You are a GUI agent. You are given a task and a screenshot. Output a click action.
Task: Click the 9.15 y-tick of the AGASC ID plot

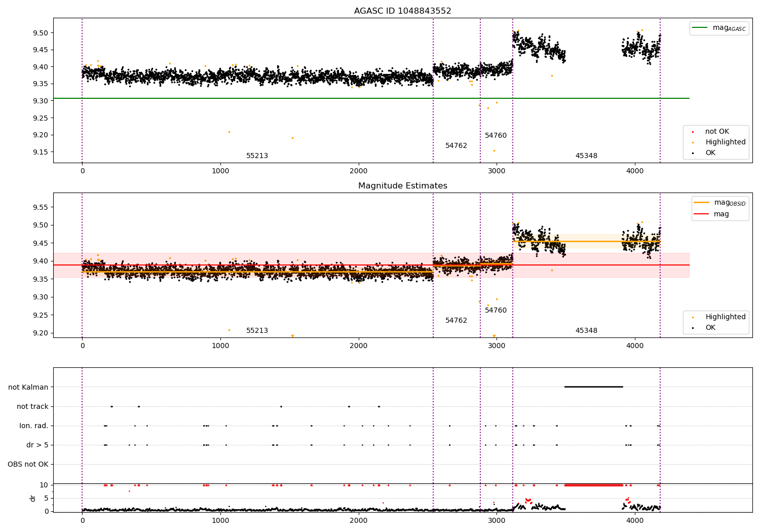[41, 152]
